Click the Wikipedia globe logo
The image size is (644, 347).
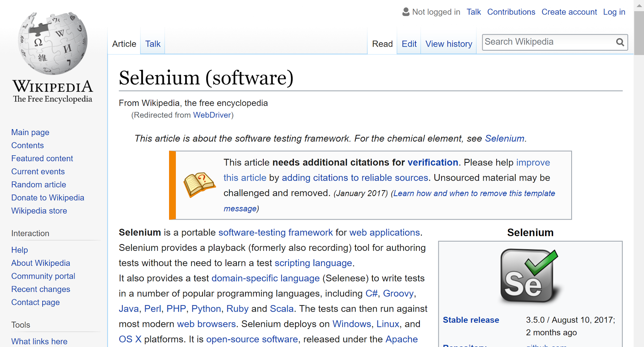pos(53,43)
